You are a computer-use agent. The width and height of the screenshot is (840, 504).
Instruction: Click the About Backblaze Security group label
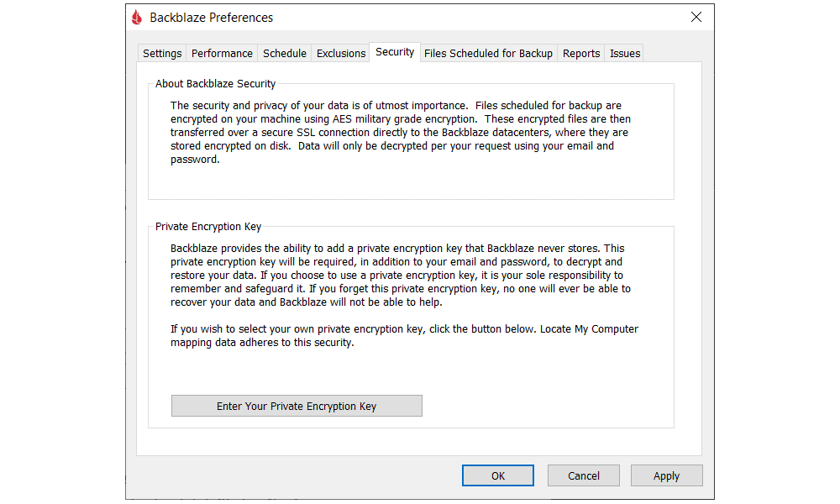(215, 83)
